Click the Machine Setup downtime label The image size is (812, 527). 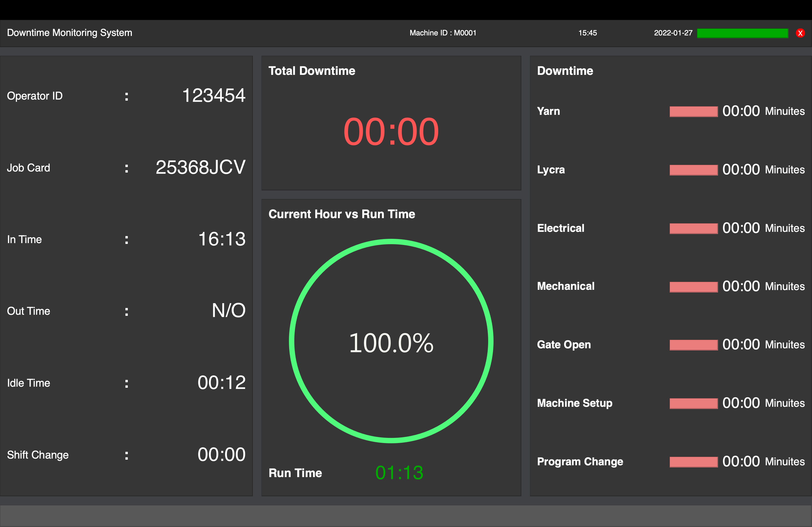575,404
